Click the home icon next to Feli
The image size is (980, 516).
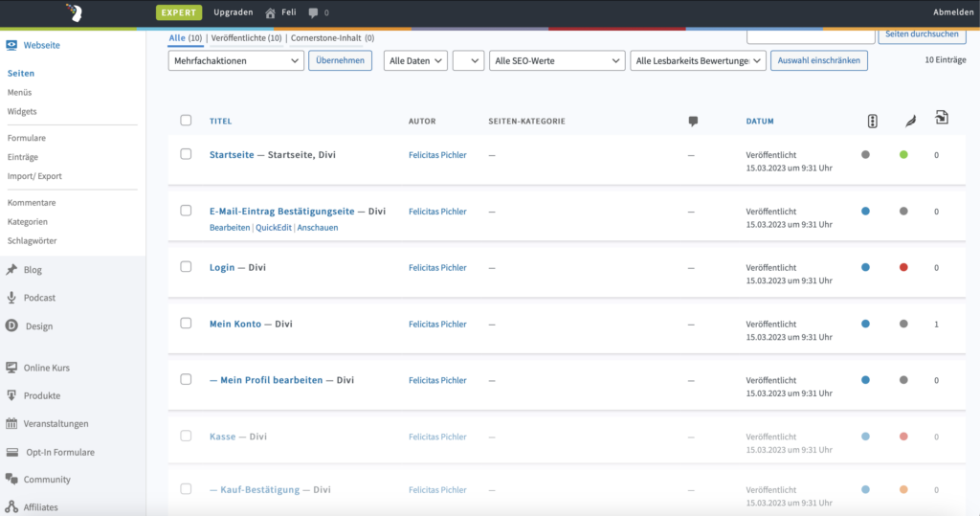point(270,12)
